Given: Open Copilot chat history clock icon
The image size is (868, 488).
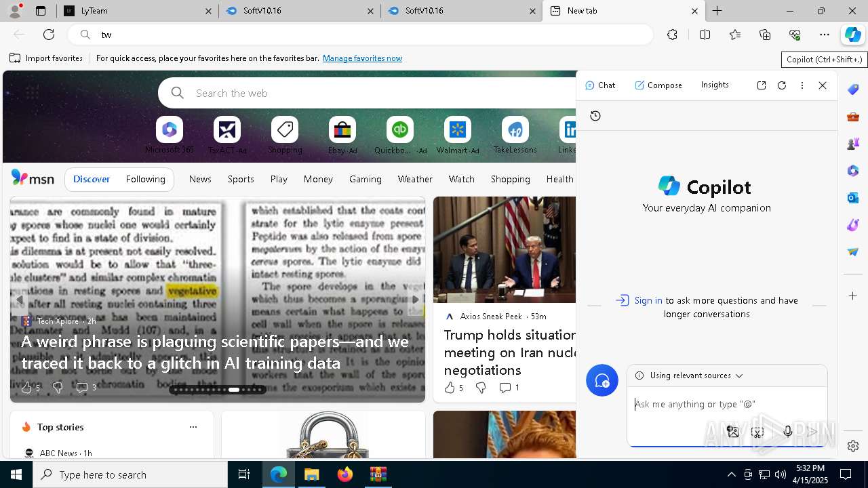Looking at the screenshot, I should 595,116.
